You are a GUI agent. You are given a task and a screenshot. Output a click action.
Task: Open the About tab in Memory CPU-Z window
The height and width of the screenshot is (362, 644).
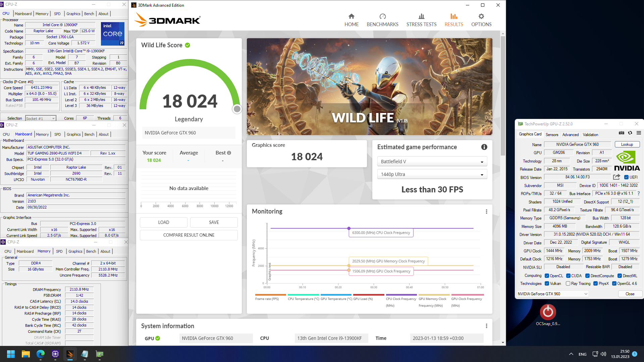click(x=105, y=251)
